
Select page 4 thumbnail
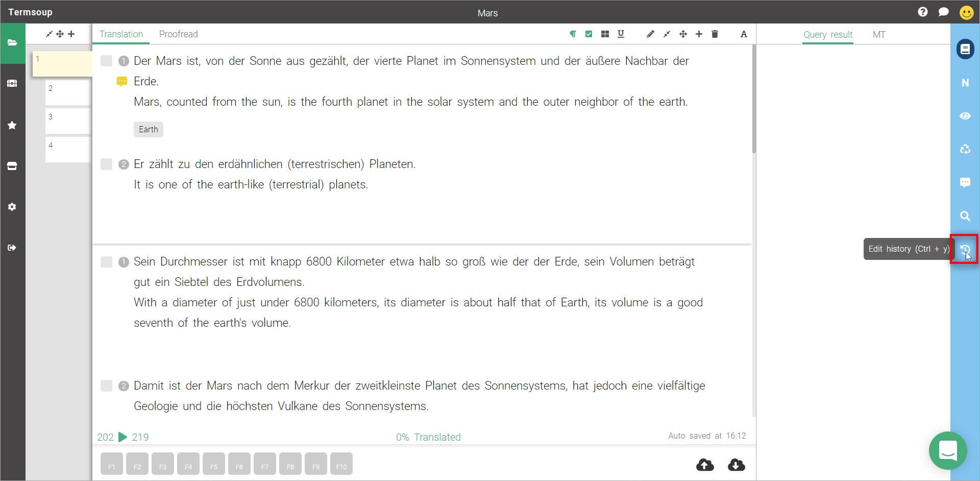(68, 150)
